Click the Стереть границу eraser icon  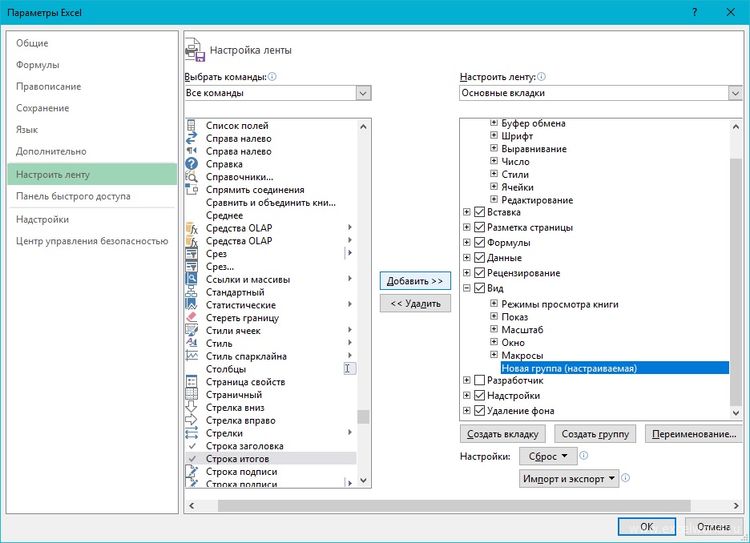(x=191, y=318)
